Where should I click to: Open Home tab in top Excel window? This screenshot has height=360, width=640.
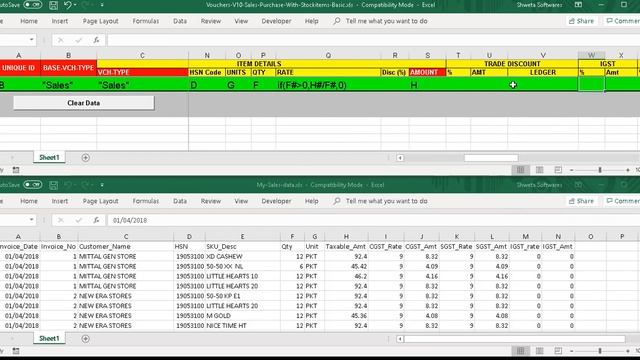(x=29, y=21)
